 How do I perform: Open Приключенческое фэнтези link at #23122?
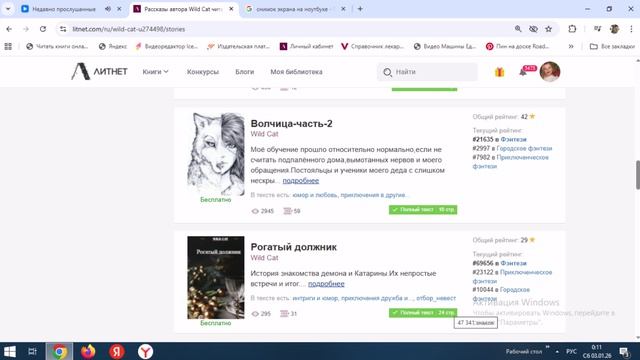point(512,276)
